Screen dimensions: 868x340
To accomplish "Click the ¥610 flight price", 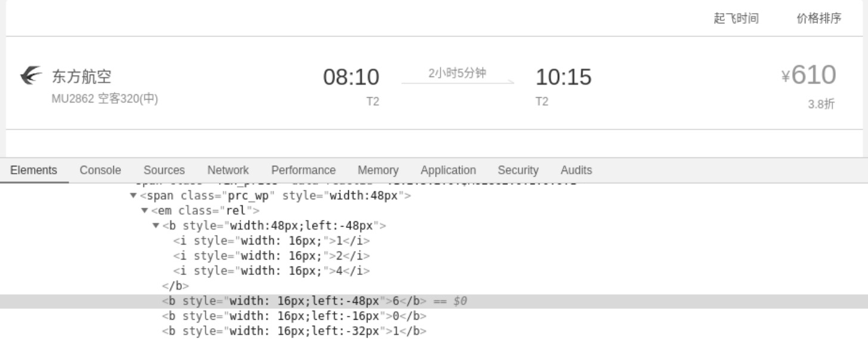I will coord(808,76).
